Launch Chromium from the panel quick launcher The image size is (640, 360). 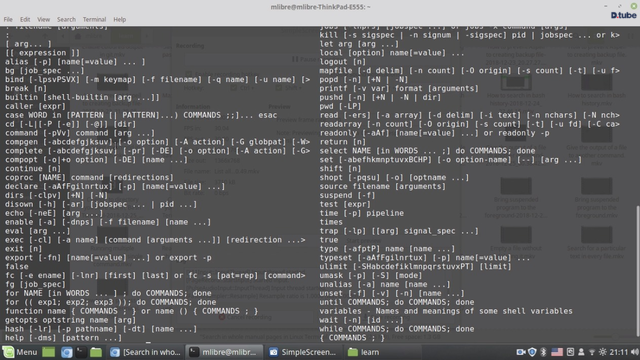pos(67,352)
